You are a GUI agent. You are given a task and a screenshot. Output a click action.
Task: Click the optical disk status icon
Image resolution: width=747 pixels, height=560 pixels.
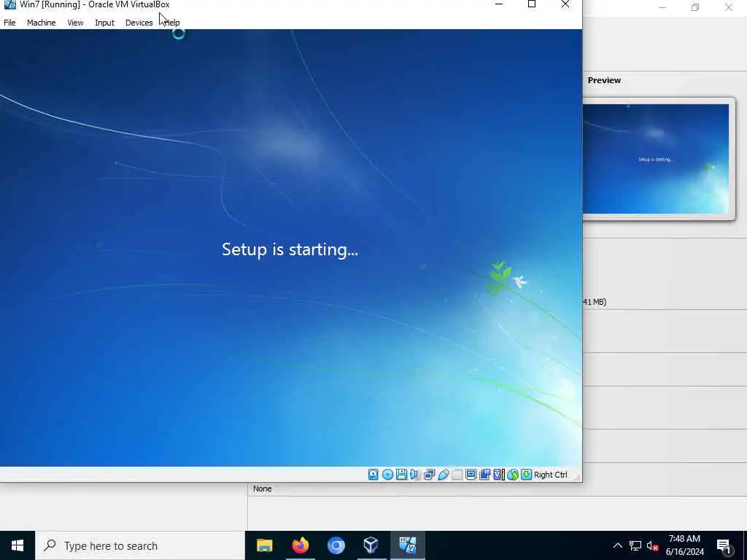[x=387, y=474]
